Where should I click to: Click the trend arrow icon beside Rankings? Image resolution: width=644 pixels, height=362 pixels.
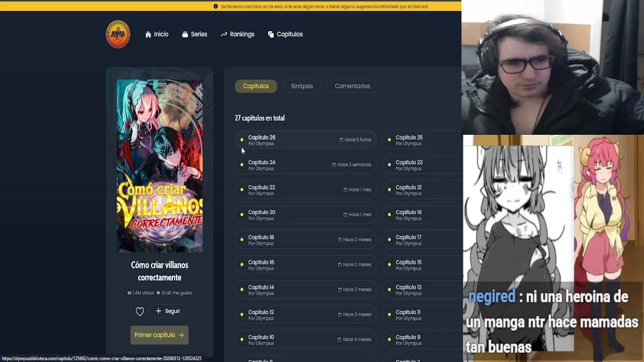coord(224,34)
